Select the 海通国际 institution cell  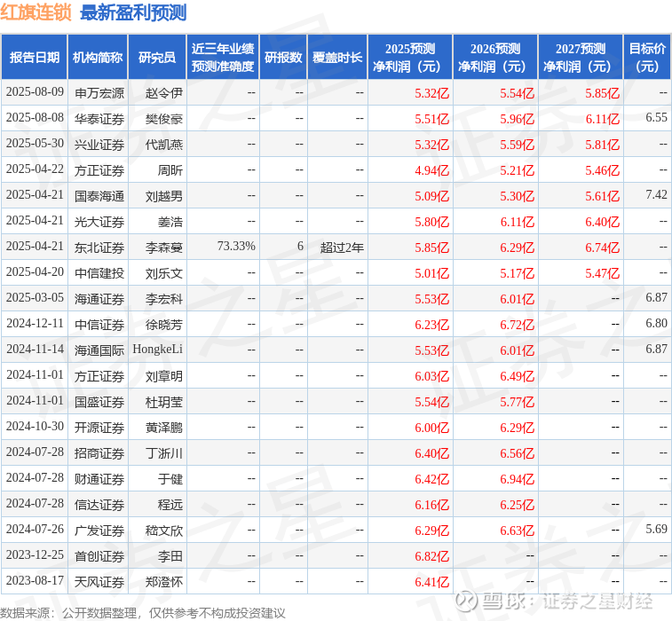coord(99,350)
